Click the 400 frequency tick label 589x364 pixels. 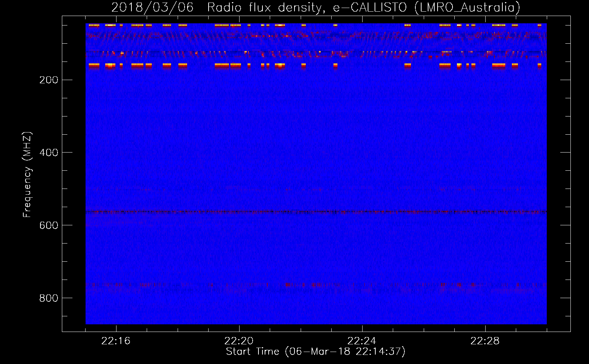tap(49, 153)
